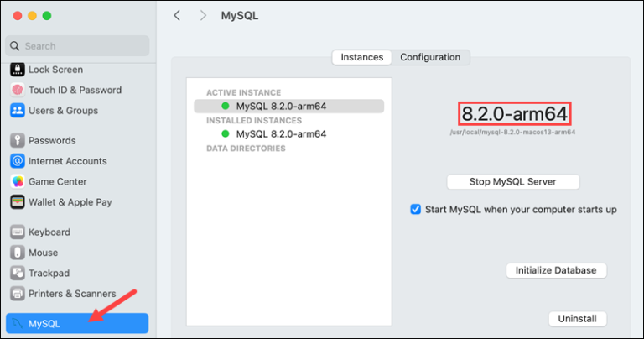Click green status dot under Installed Instances

[225, 133]
